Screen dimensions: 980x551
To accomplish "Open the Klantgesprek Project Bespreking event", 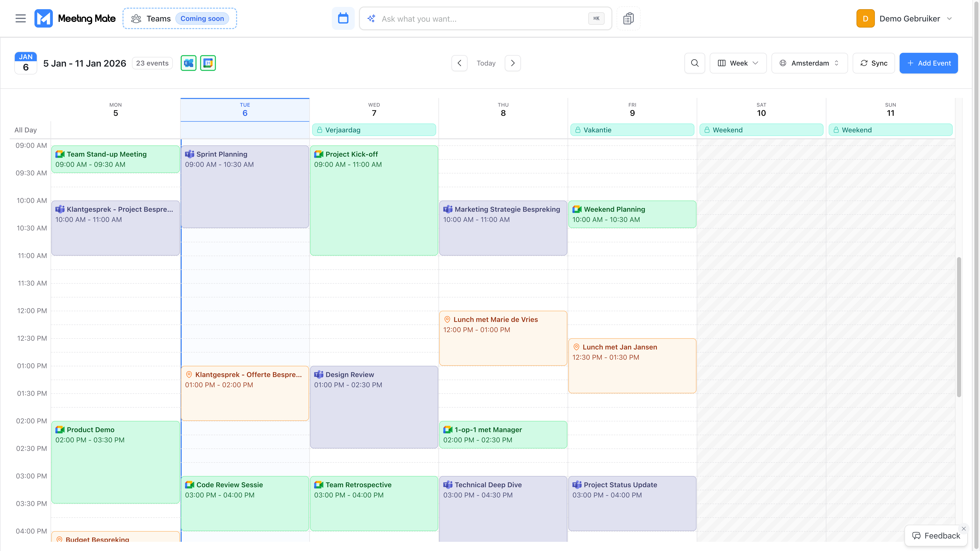I will (116, 228).
